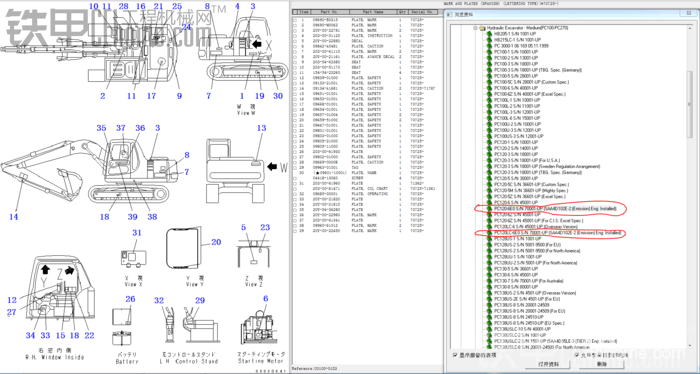This screenshot has height=374, width=700.
Task: Click callout number 6 above the Starting Motor
Action: point(266,299)
